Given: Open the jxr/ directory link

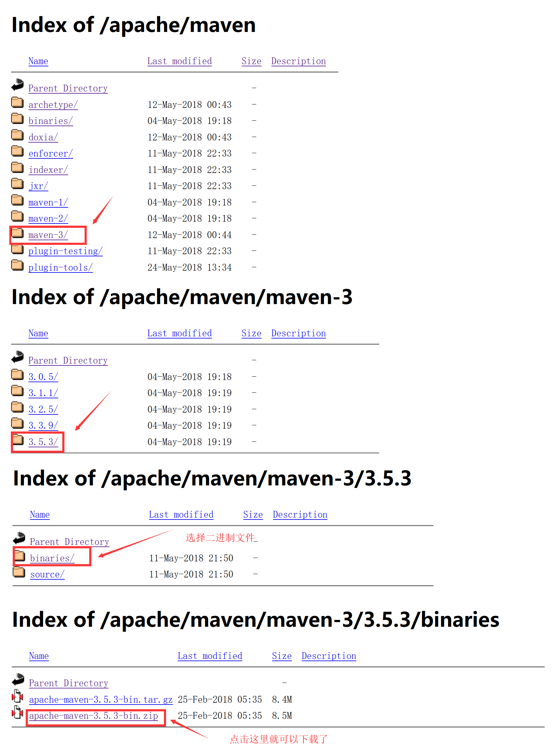Looking at the screenshot, I should coord(38,186).
